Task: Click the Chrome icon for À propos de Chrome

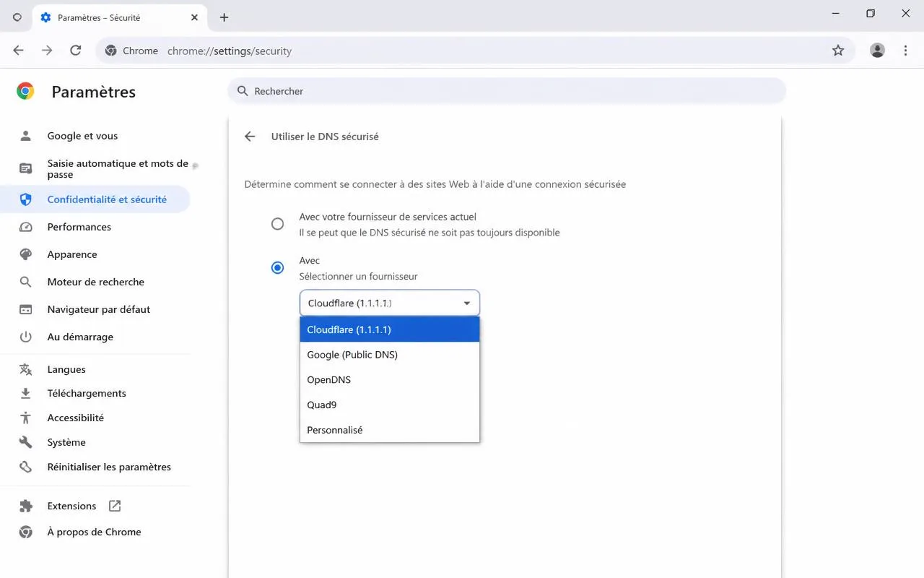Action: click(x=26, y=532)
